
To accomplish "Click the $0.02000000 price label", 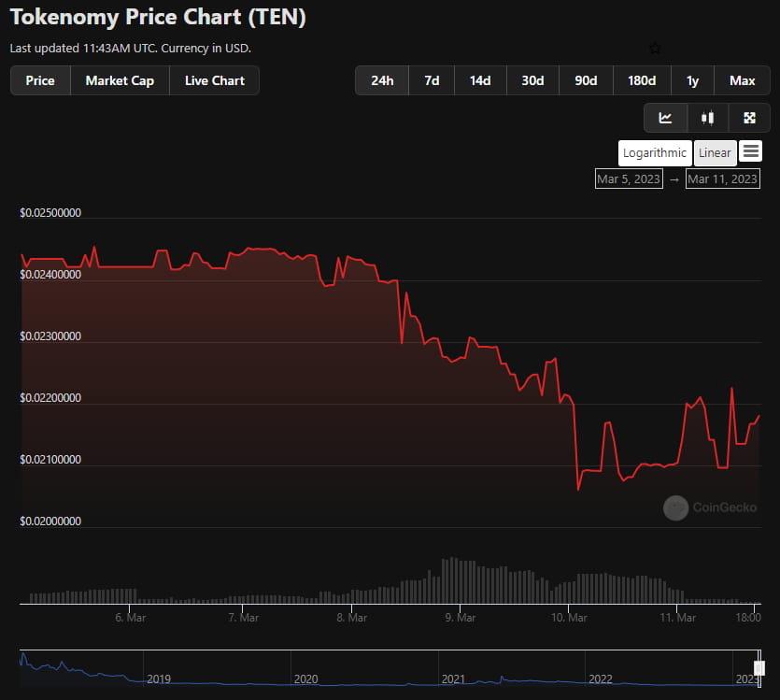I will pyautogui.click(x=50, y=521).
